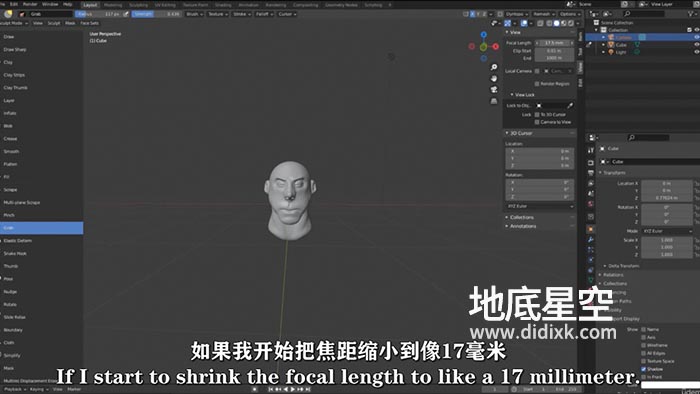Toggle X axis symmetry button

pyautogui.click(x=473, y=14)
